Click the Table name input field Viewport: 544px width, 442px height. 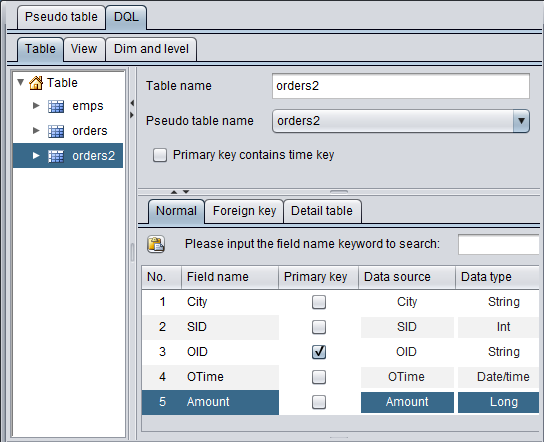click(401, 86)
